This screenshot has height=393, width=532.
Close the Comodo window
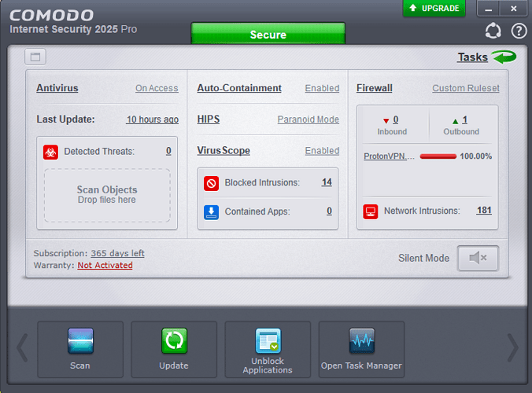(x=514, y=9)
